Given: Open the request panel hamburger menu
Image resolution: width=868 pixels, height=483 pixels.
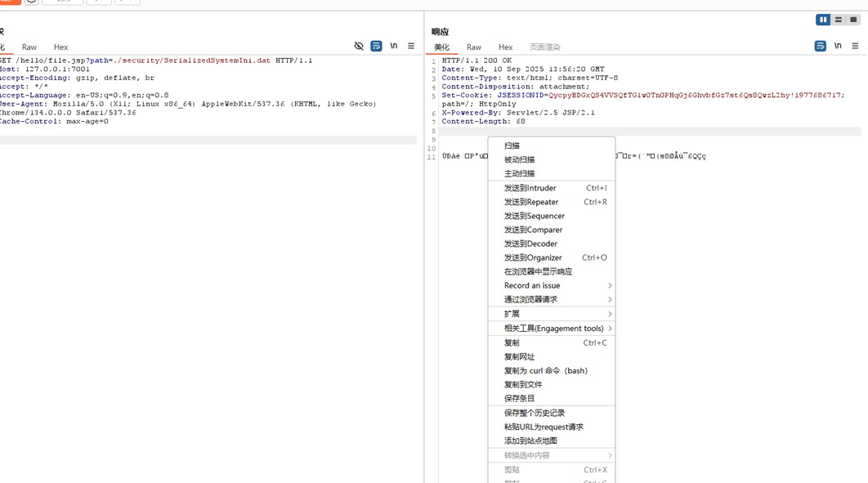Looking at the screenshot, I should click(x=411, y=47).
